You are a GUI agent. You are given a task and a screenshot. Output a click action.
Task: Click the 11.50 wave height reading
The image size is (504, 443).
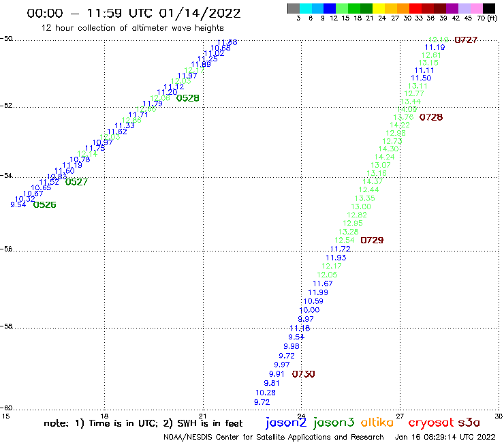pyautogui.click(x=421, y=78)
